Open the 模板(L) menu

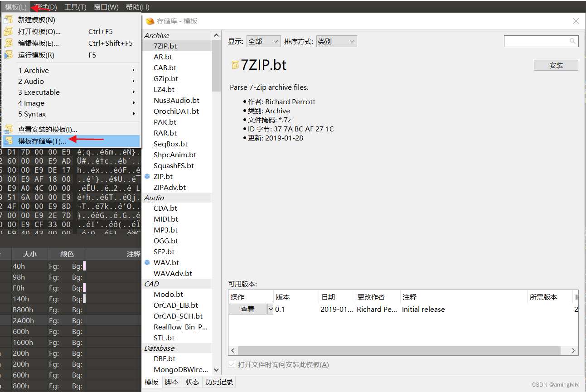(16, 7)
